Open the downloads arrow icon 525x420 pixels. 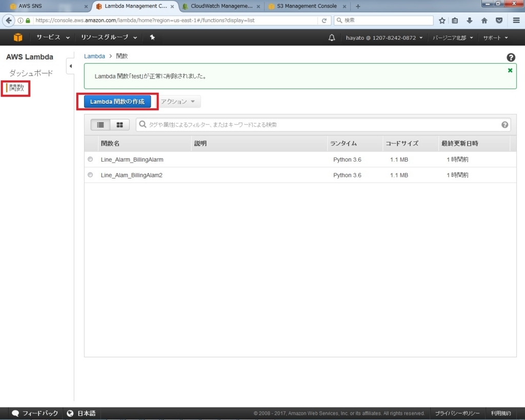point(470,21)
